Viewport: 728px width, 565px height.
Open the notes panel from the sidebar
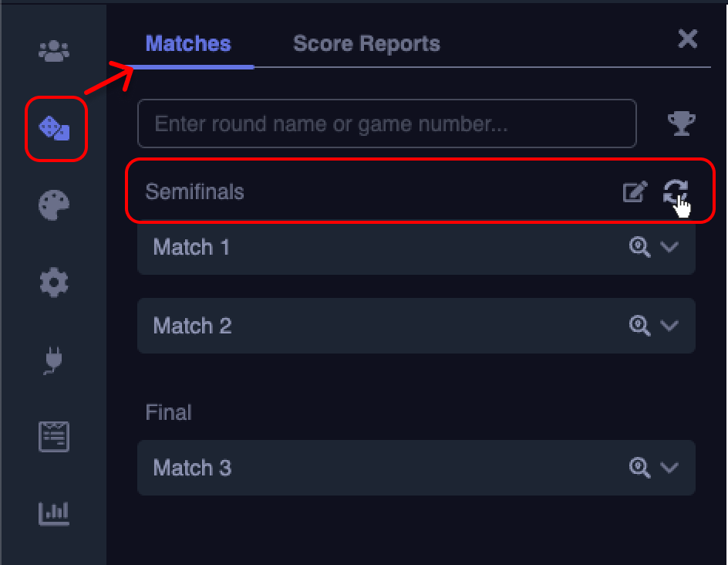click(52, 435)
